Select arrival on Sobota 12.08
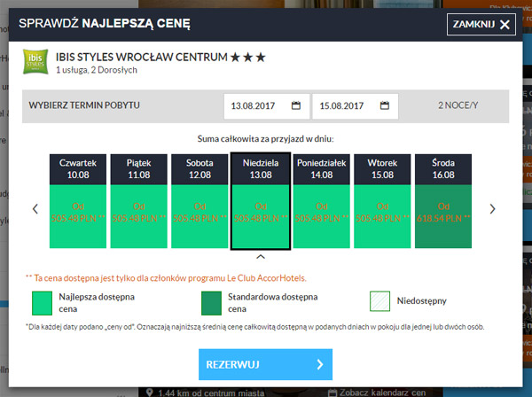Image resolution: width=532 pixels, height=397 pixels. pos(199,201)
